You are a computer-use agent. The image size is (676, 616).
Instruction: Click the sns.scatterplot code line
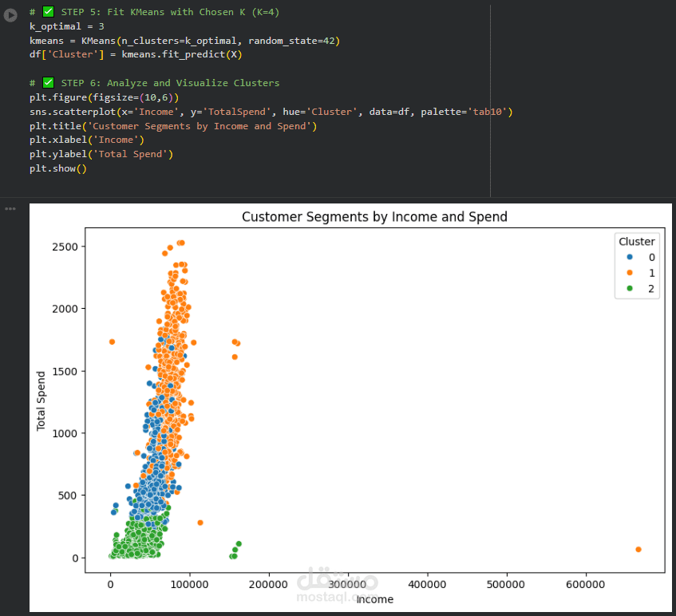pos(271,112)
